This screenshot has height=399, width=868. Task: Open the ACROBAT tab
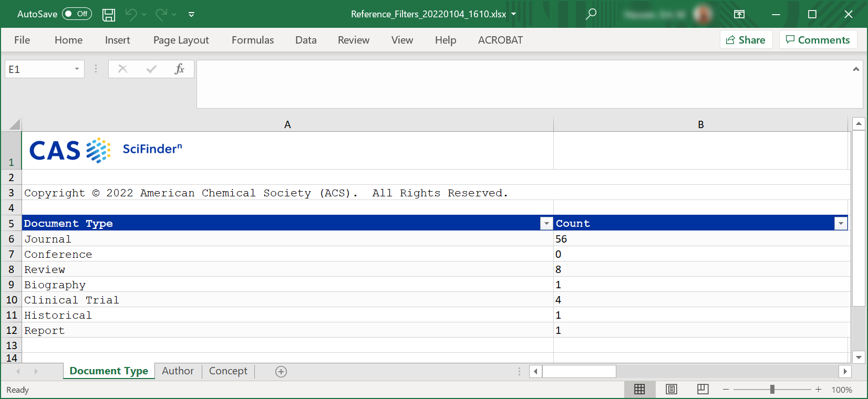click(x=500, y=40)
